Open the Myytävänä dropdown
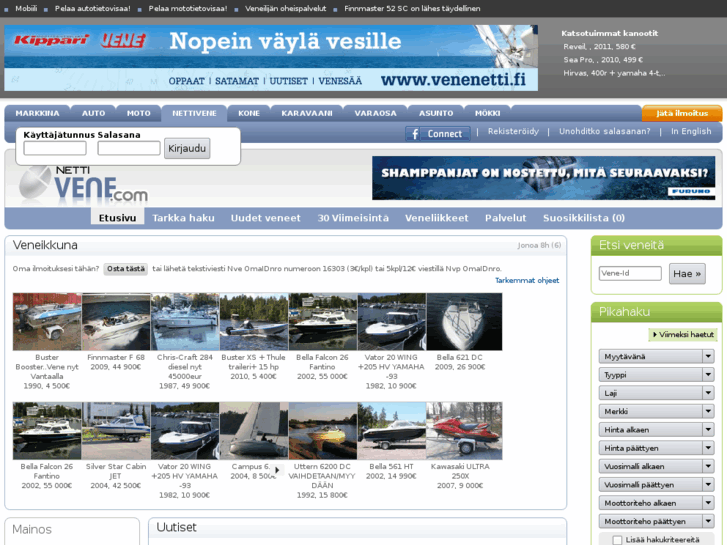 656,356
